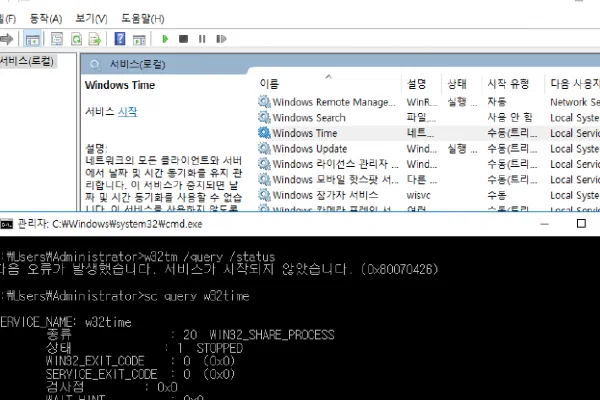Click the cmd.exe title bar icon
This screenshot has width=600, height=400.
click(x=7, y=224)
